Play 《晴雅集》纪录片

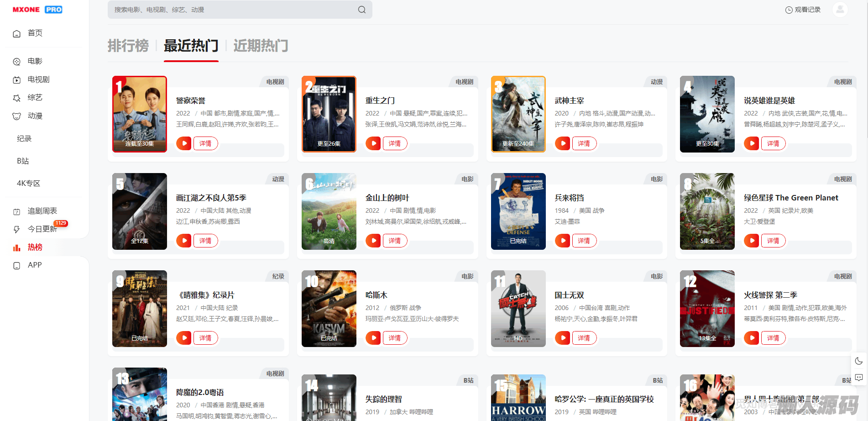[x=184, y=338]
